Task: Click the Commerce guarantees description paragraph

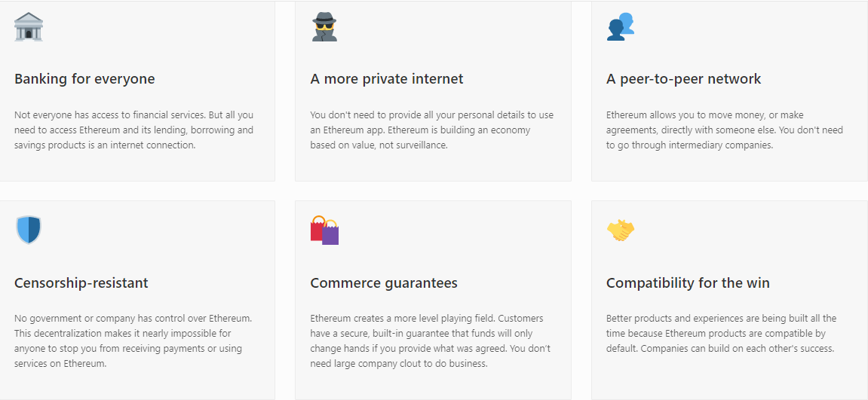Action: point(430,340)
